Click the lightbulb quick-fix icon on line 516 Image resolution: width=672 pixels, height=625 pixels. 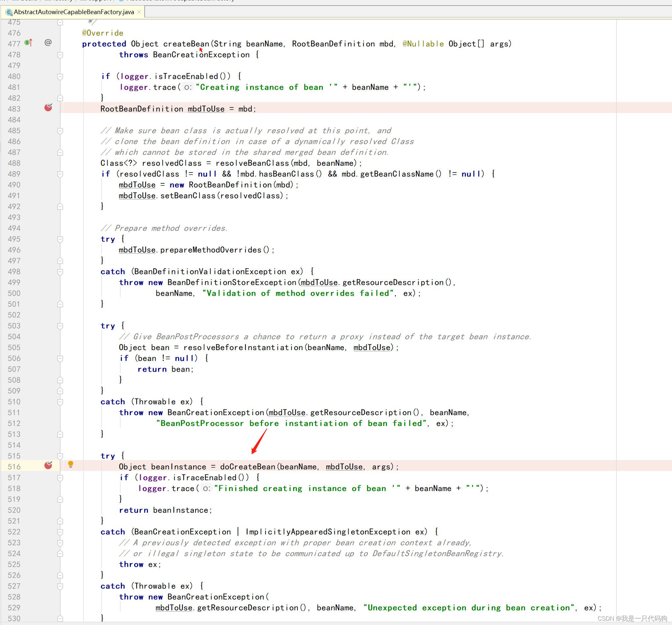71,465
